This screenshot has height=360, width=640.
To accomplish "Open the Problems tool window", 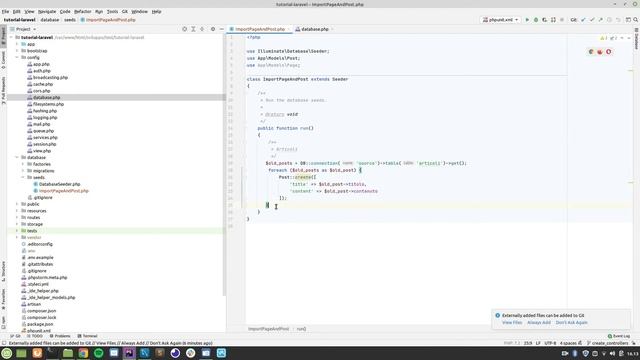I will (x=60, y=336).
